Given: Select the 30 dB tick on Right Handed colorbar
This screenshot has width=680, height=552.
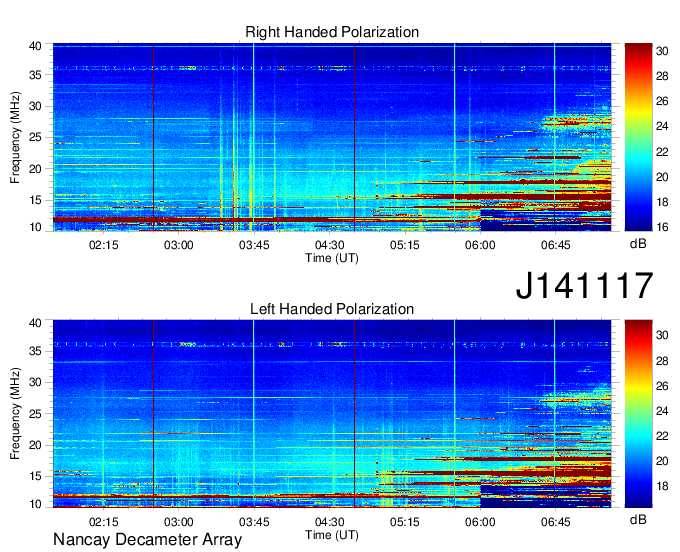Looking at the screenshot, I should 662,51.
